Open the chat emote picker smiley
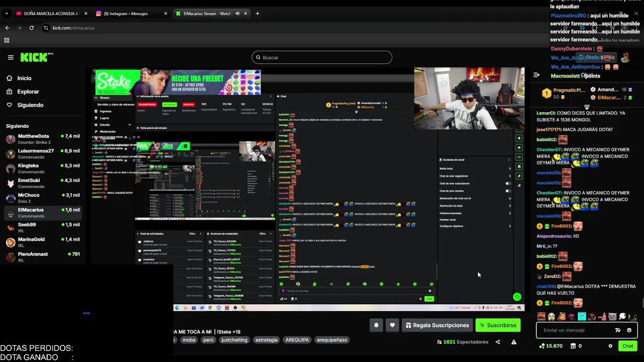Viewport: 644px width, 362px height. pos(629,330)
